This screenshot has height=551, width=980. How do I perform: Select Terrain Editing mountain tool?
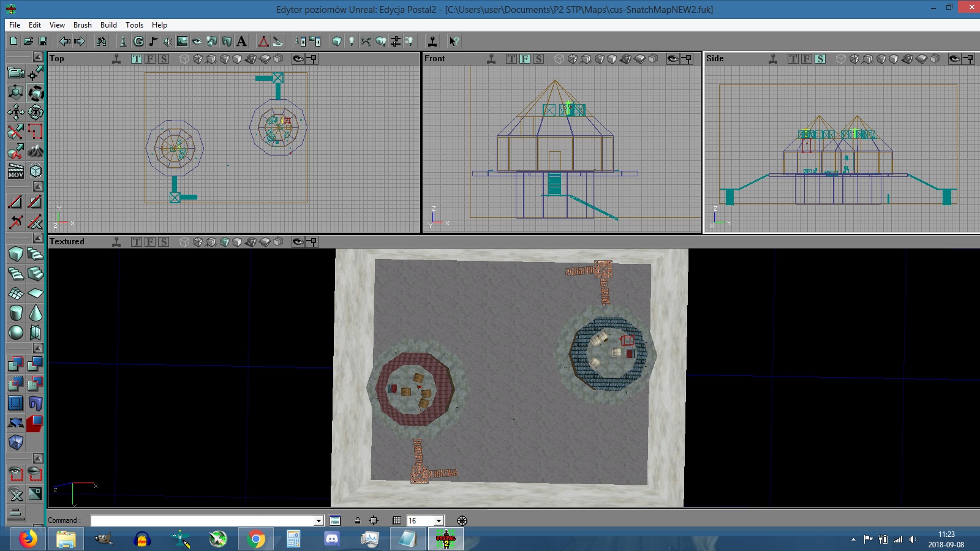tap(36, 151)
